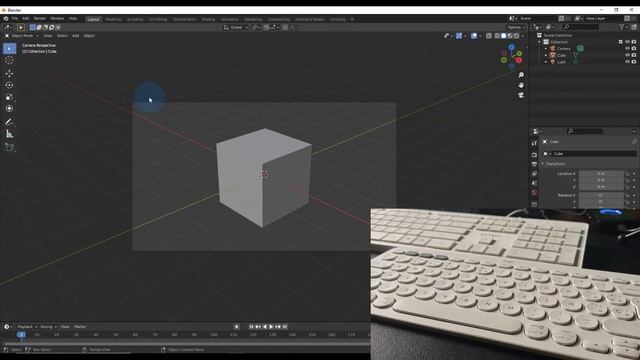
Task: Select the Rotate tool
Action: (x=9, y=85)
